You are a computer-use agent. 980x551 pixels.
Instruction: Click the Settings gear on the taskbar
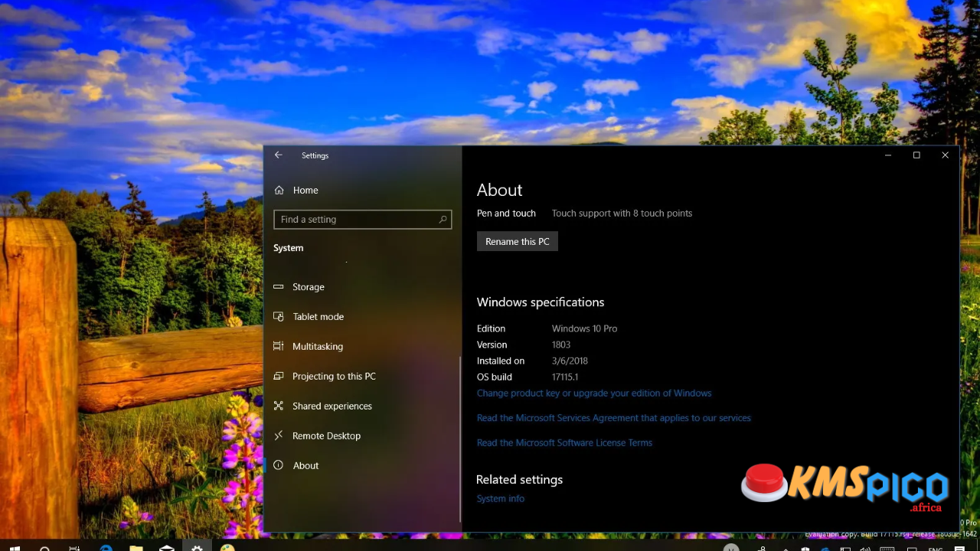click(x=197, y=546)
